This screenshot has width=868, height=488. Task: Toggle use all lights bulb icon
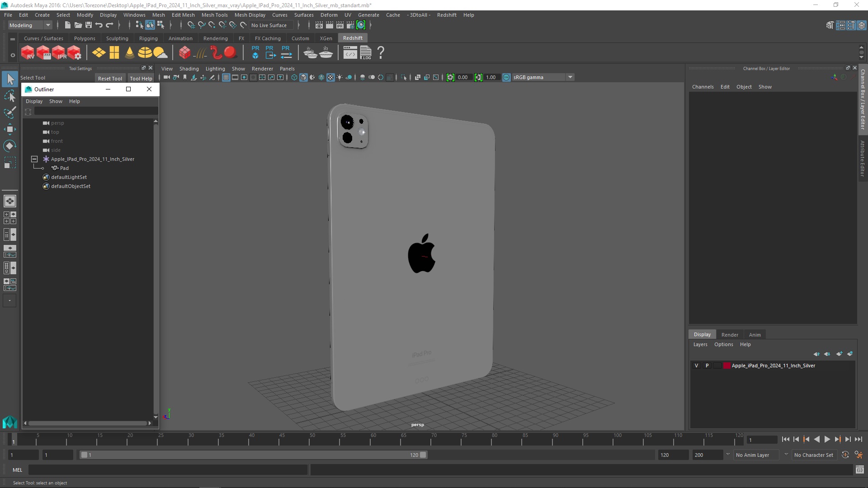tap(340, 77)
